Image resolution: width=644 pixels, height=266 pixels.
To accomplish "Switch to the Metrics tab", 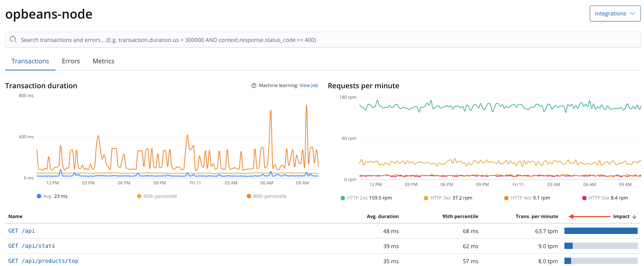I will [103, 61].
